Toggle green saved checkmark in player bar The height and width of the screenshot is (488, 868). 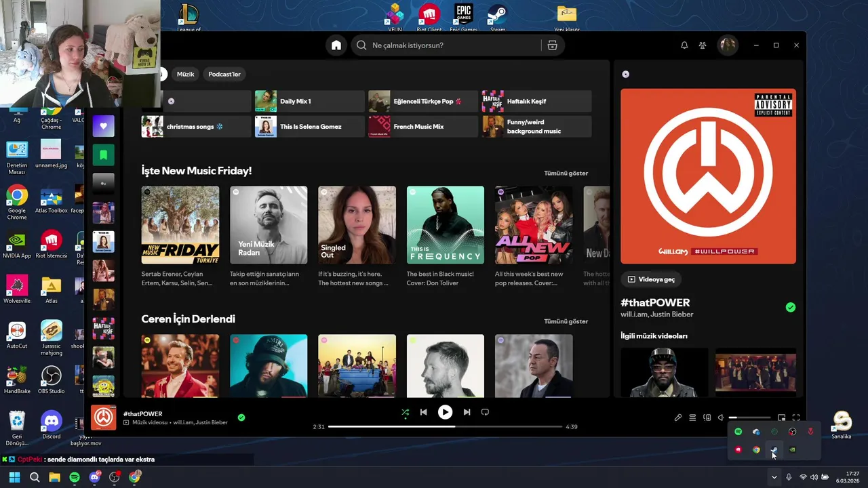pyautogui.click(x=241, y=418)
